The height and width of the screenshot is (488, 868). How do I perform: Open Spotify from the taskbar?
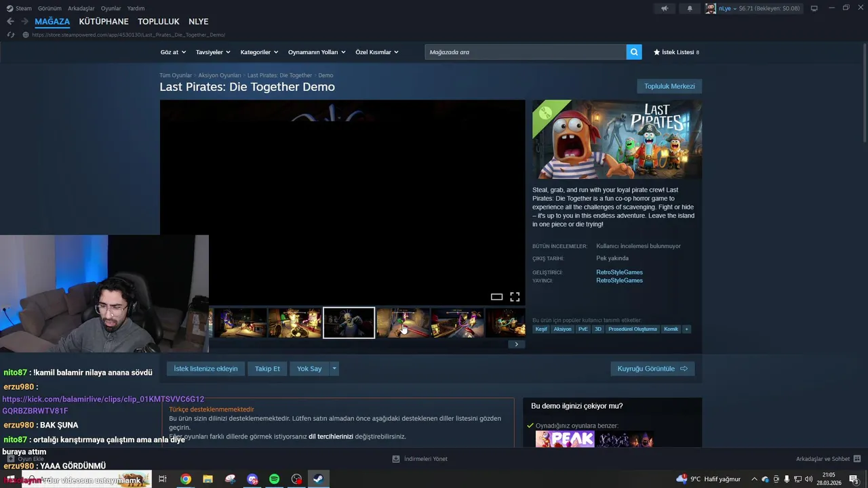(x=274, y=479)
